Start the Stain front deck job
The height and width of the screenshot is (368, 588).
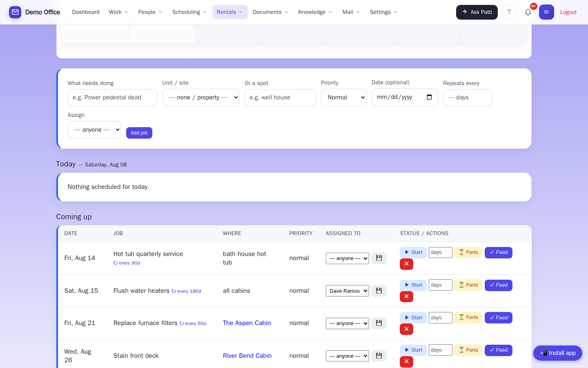pyautogui.click(x=413, y=350)
